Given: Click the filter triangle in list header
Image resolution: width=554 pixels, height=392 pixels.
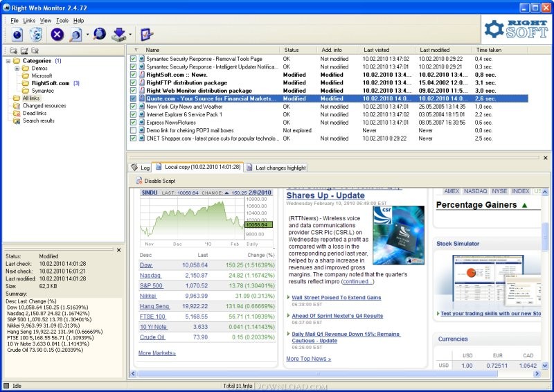Looking at the screenshot, I should pyautogui.click(x=136, y=50).
